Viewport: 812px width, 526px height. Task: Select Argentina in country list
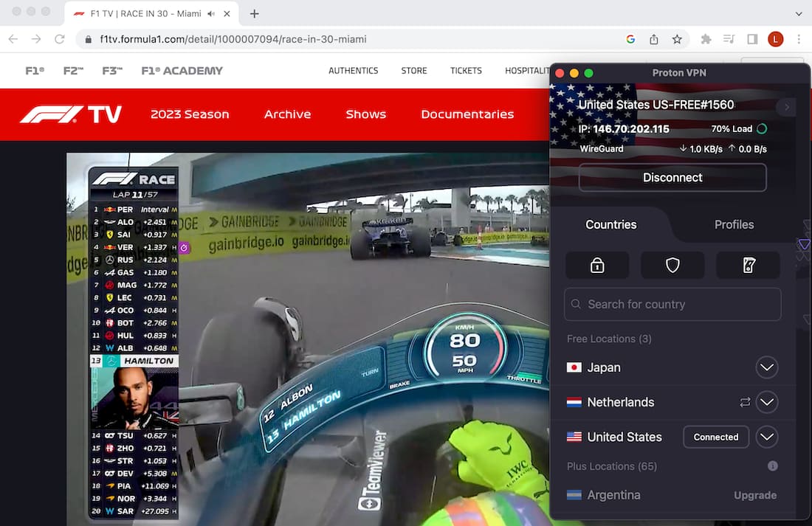613,496
